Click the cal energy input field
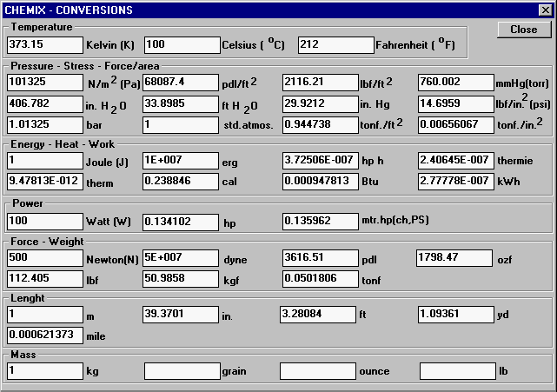Image resolution: width=557 pixels, height=392 pixels. click(x=181, y=182)
